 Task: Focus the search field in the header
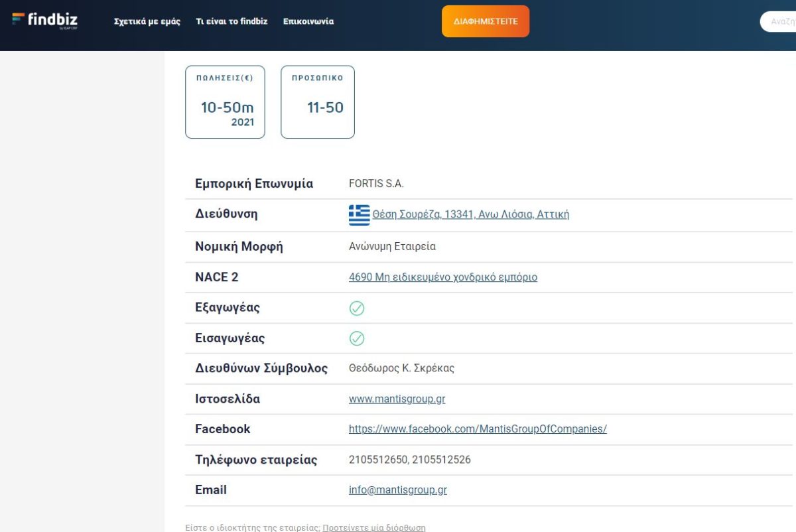click(778, 21)
